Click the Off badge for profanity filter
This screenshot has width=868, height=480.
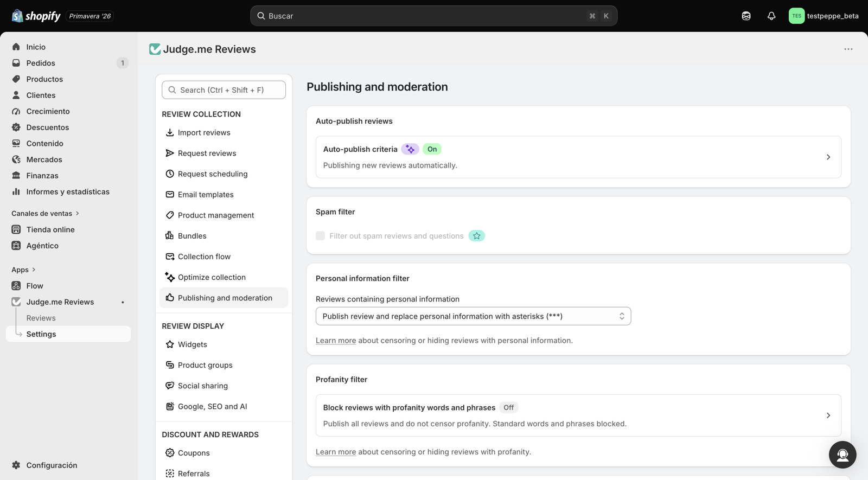click(508, 407)
